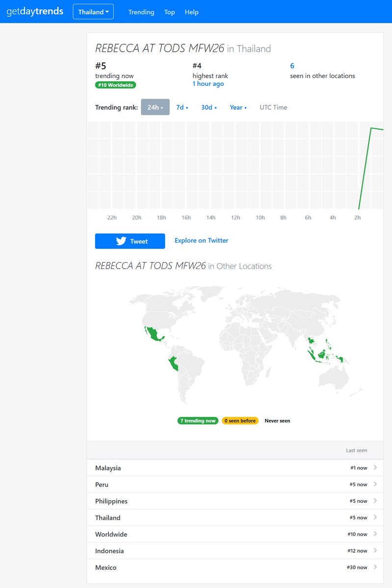
Task: Open the Worldwide location row
Action: pyautogui.click(x=235, y=535)
